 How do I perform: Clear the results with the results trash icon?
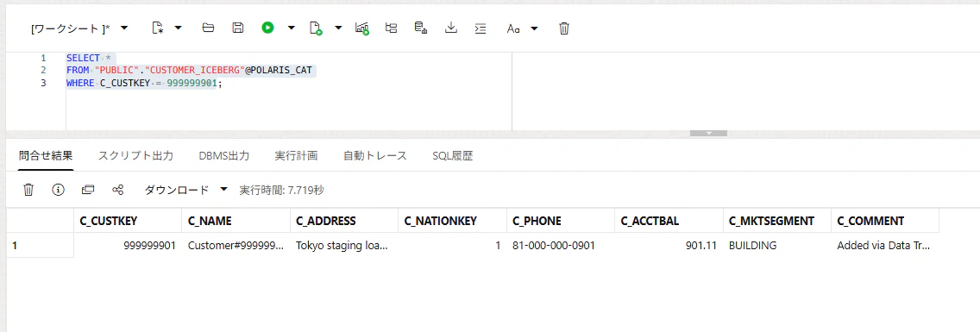[x=28, y=190]
